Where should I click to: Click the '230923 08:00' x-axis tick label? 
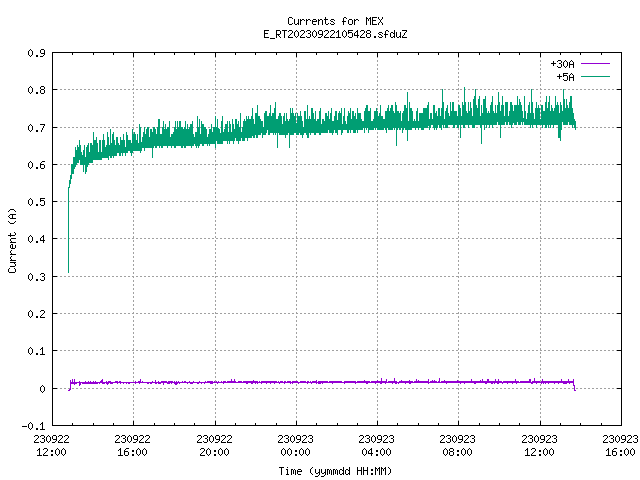[x=458, y=446]
